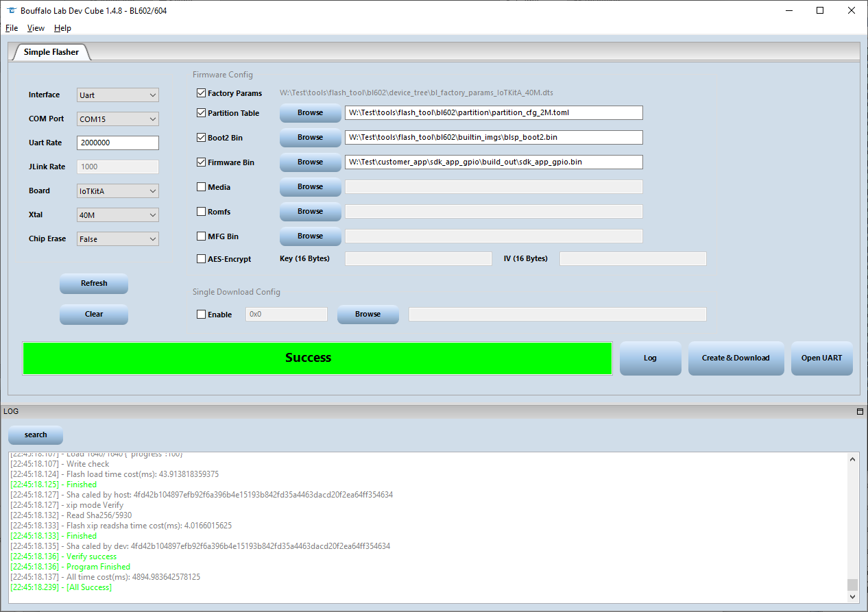Click Browse in Single Download Config
Image resolution: width=868 pixels, height=612 pixels.
coord(367,315)
